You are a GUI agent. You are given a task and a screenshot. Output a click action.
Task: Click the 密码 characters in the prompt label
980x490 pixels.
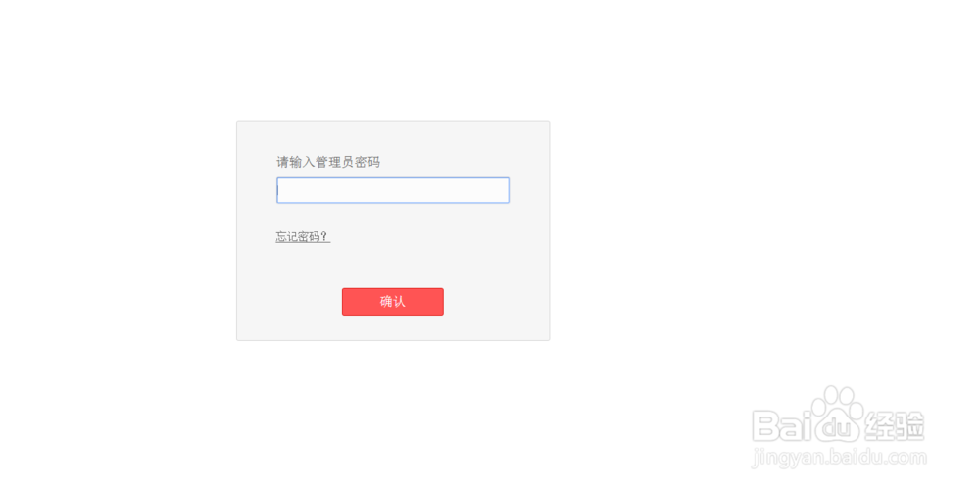[367, 163]
